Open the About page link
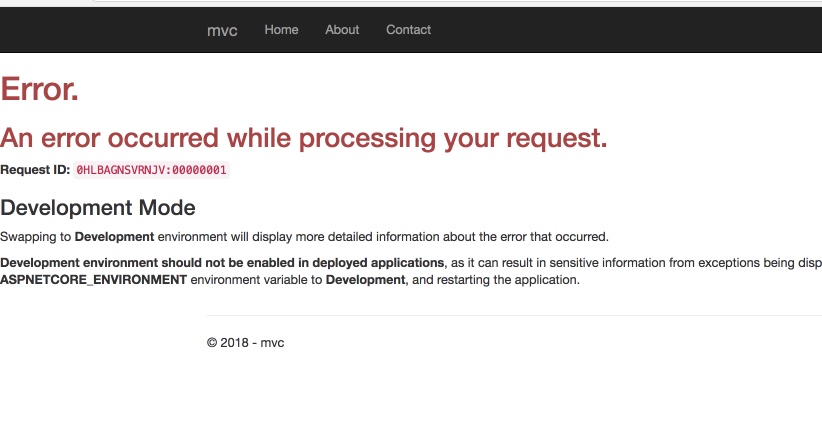Image resolution: width=822 pixels, height=430 pixels. pos(342,30)
